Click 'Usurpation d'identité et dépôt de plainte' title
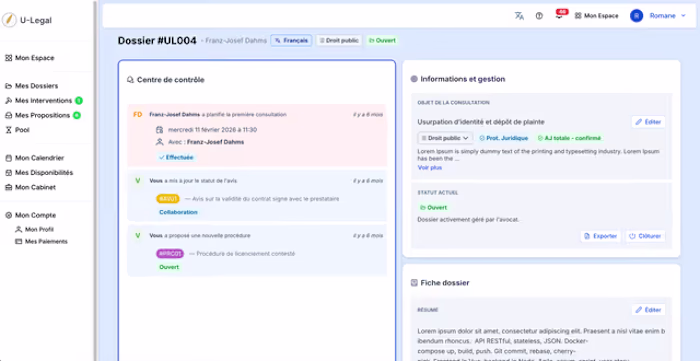 (481, 122)
